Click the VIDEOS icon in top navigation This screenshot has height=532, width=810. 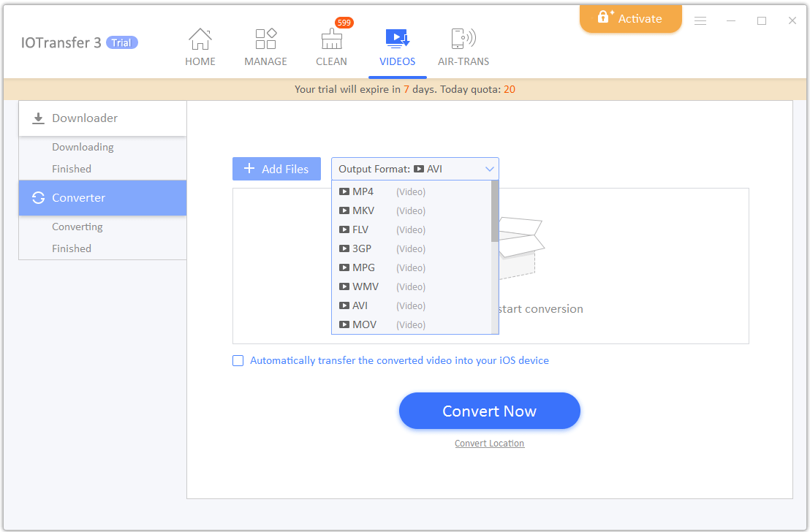point(397,38)
